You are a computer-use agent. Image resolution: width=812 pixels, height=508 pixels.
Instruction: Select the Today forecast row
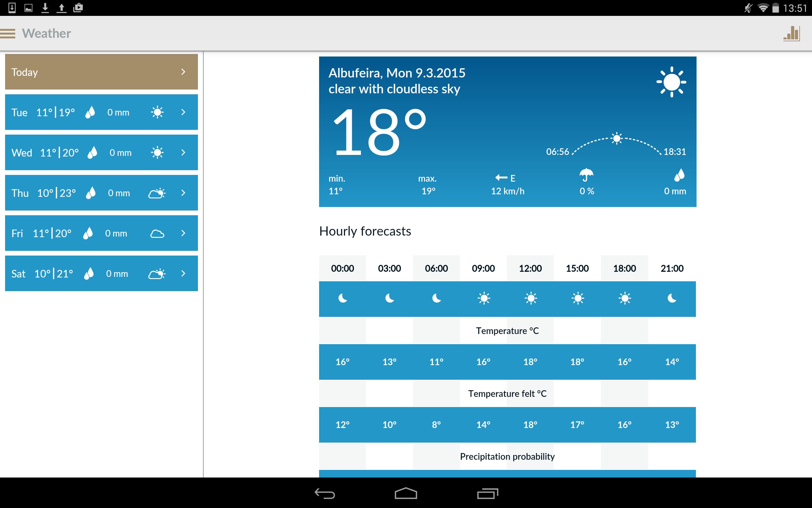(101, 72)
